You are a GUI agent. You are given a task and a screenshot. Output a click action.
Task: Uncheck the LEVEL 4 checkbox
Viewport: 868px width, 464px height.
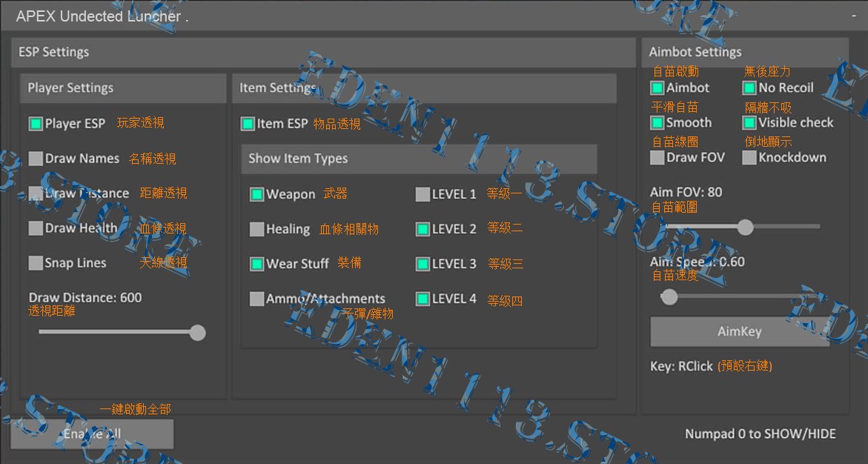423,299
